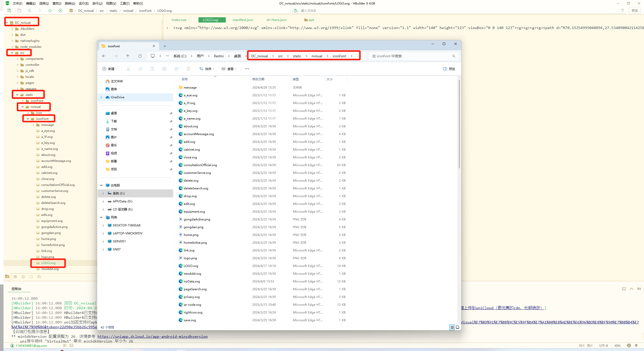Toggle the explorer 预览 preview pane
Screen dimensions: 644x351
coord(449,69)
